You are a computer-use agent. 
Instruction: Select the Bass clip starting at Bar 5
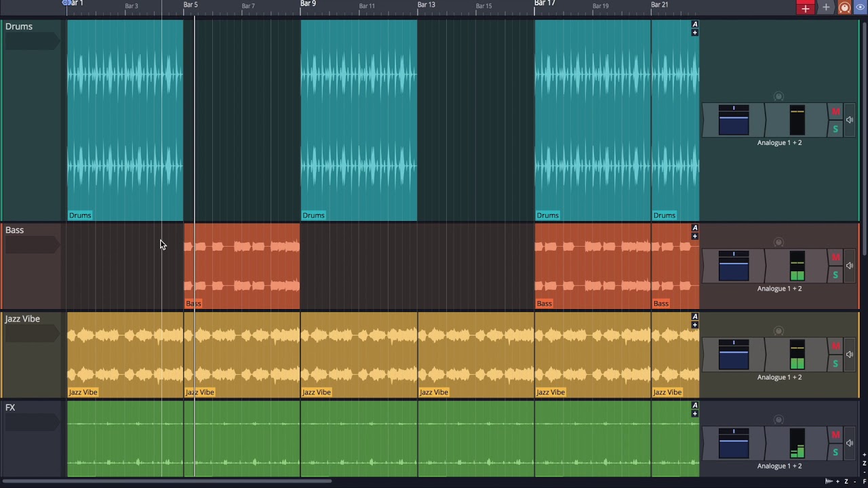(x=241, y=266)
